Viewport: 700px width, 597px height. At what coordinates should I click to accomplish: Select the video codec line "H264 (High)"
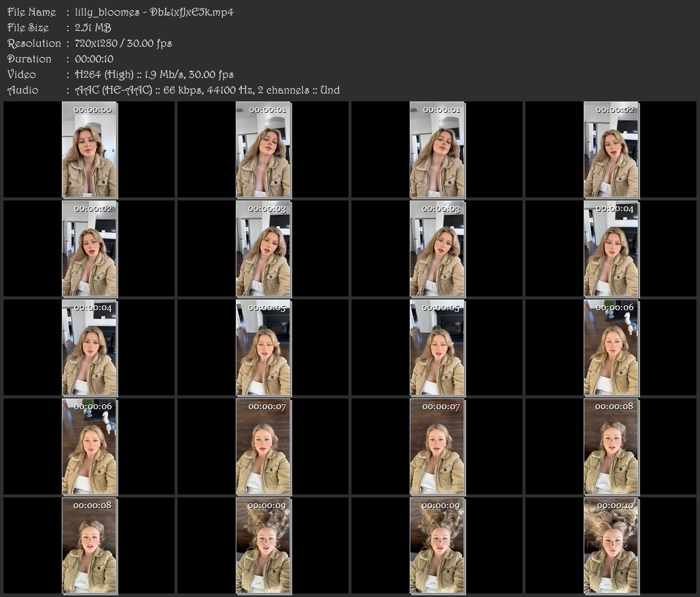[104, 74]
